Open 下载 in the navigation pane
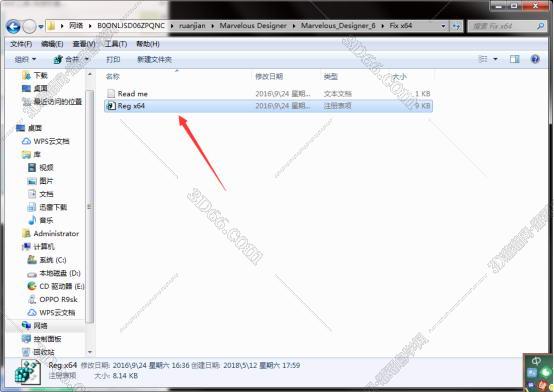Viewport: 554px width, 392px height. pos(41,75)
